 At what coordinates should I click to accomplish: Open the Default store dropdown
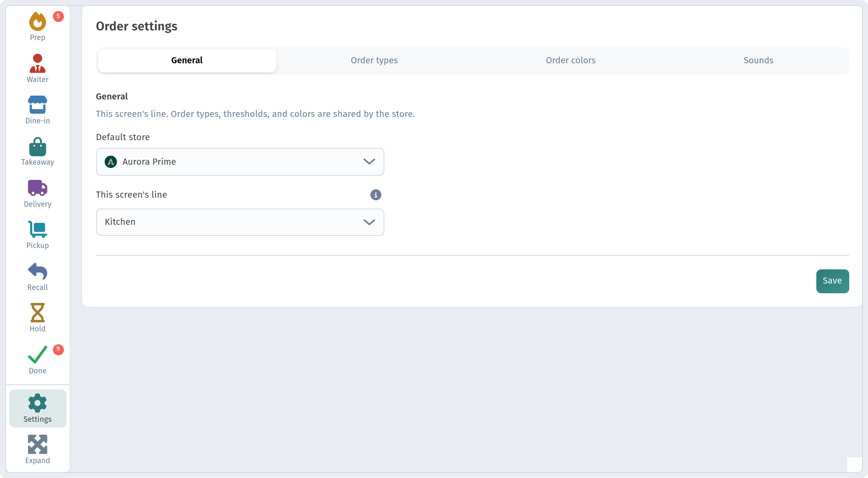240,162
